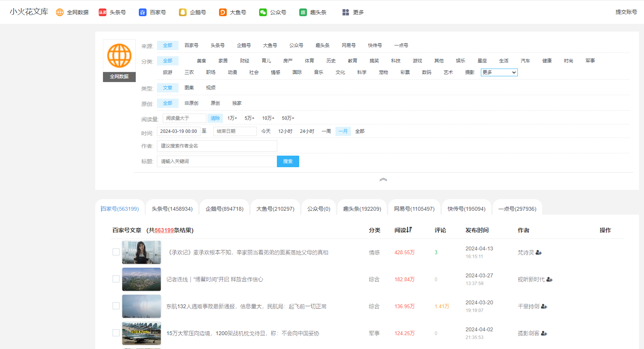Select category filter 军事
Screen dimensions: 644x349
pos(590,61)
